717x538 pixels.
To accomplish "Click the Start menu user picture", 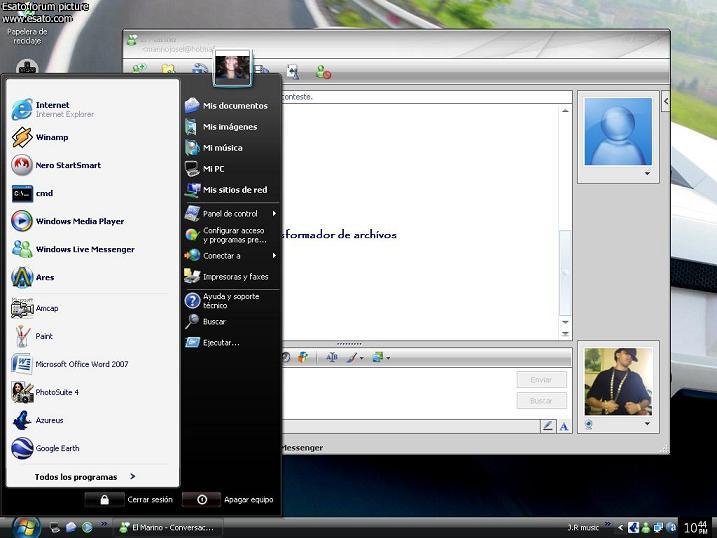I will (232, 68).
